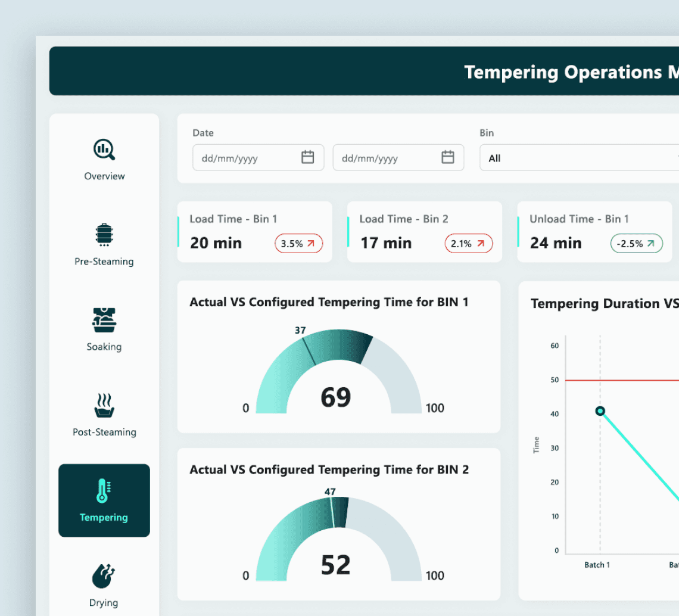
Task: Click the Overview sidebar label
Action: [104, 176]
